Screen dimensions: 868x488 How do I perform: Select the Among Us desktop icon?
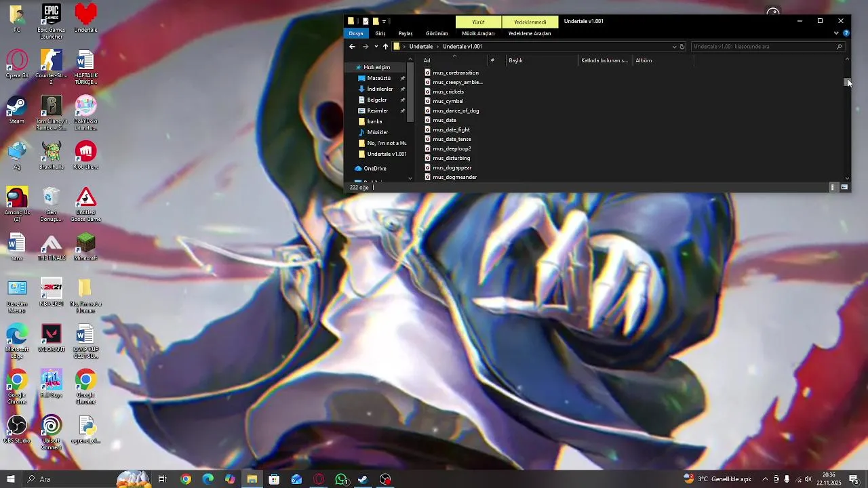(17, 204)
